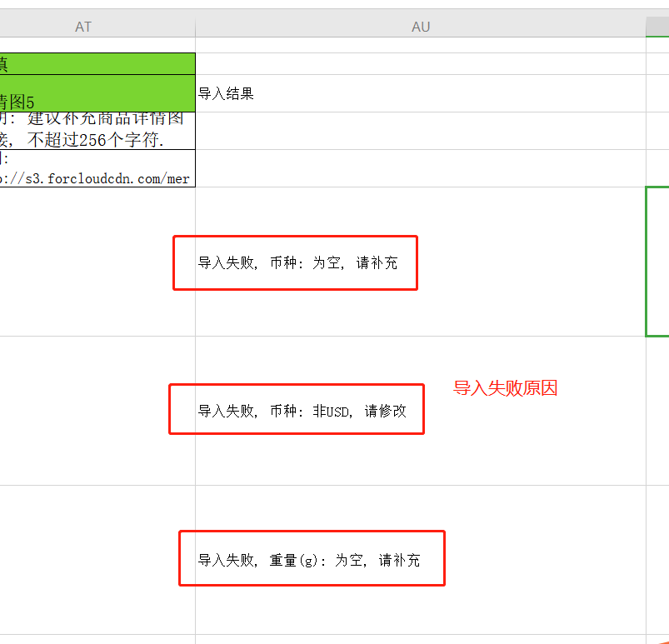Click the bottom red-boxed failure message

[312, 558]
